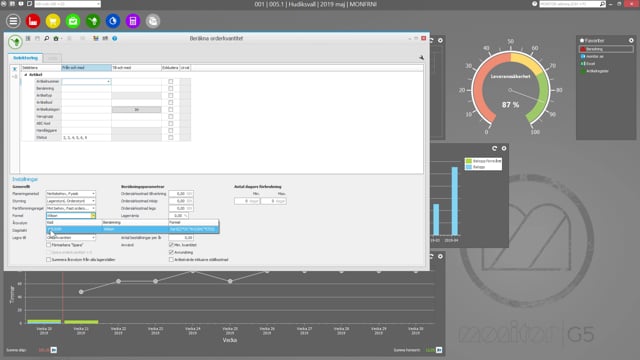Open the blue-icon link in Favoriter

pyautogui.click(x=592, y=56)
